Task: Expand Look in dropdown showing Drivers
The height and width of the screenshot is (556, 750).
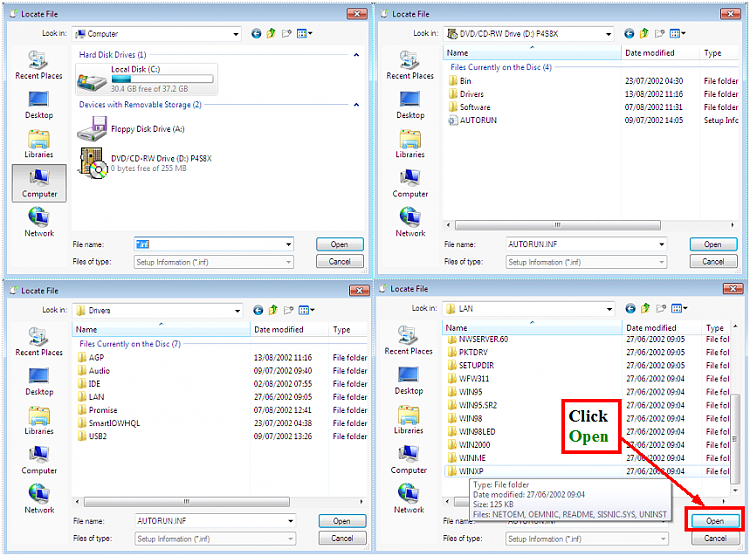Action: pyautogui.click(x=237, y=311)
